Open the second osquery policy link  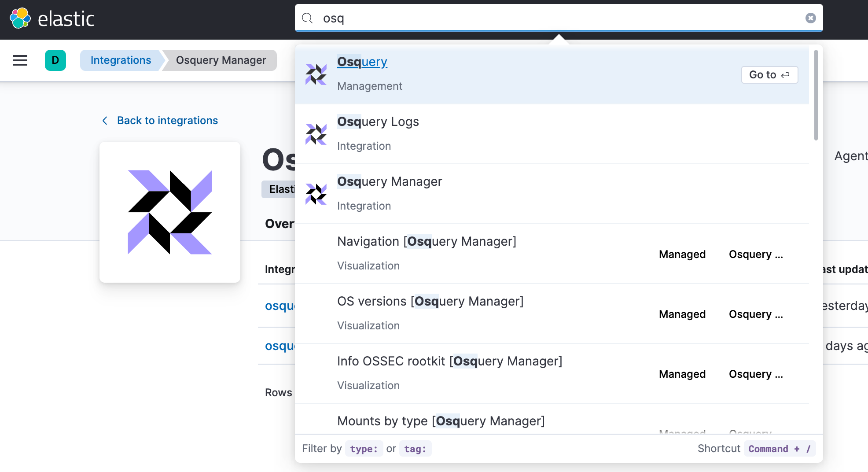coord(280,346)
